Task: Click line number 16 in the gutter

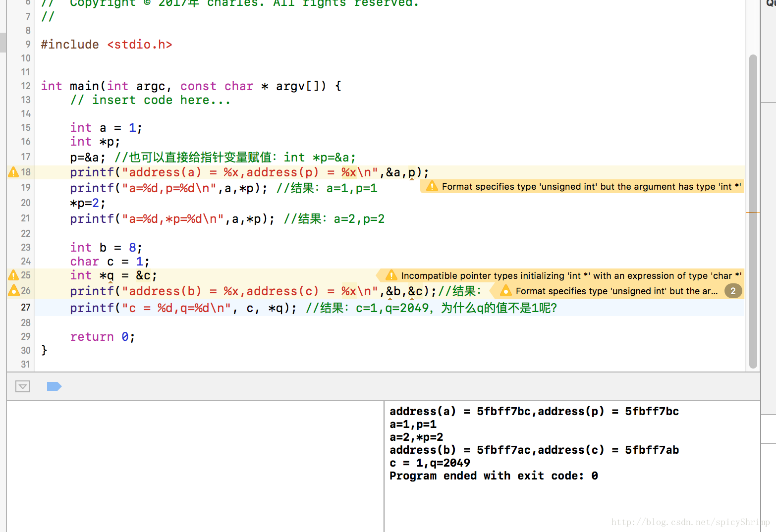Action: tap(26, 142)
